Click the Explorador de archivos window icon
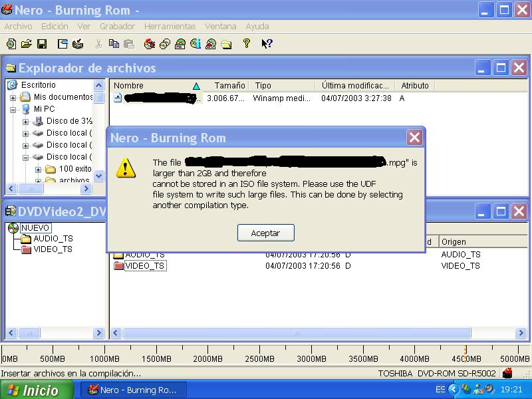The image size is (532, 399). (x=11, y=68)
